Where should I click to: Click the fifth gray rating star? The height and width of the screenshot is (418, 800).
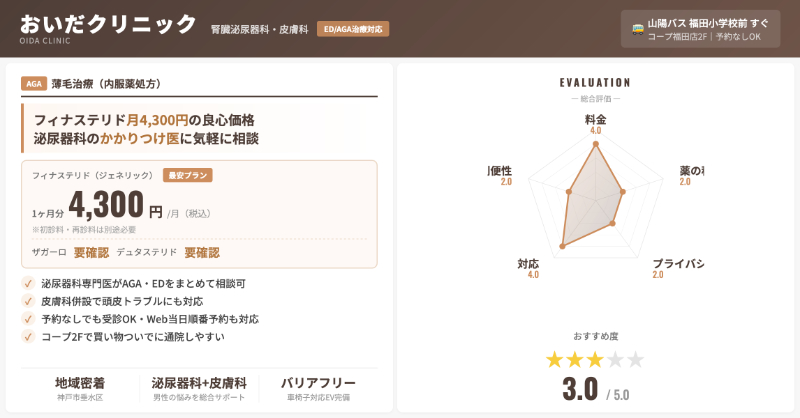tap(635, 360)
